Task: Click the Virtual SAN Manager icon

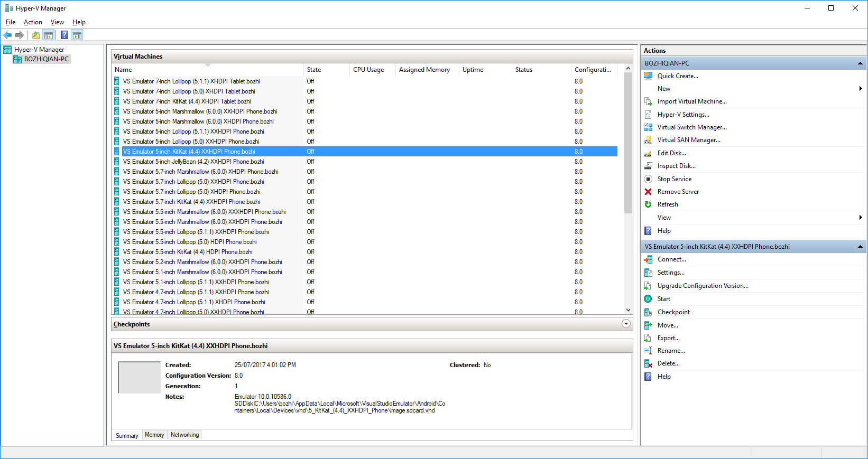Action: coord(648,140)
